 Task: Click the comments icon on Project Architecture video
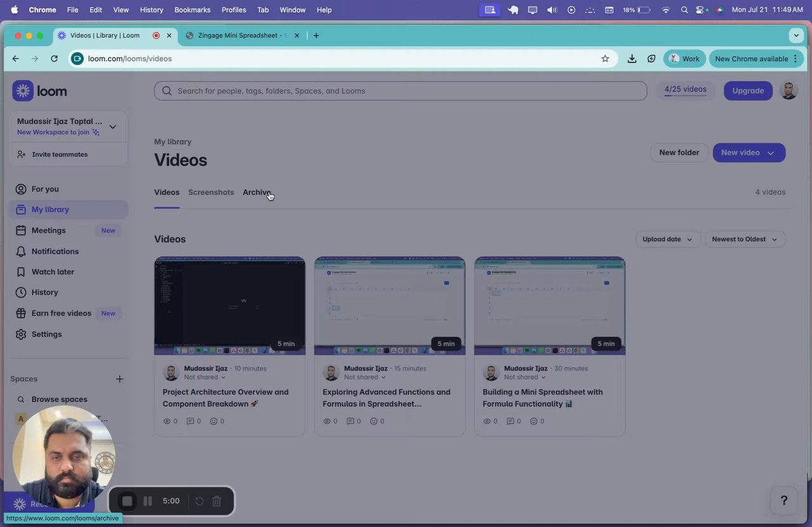tap(190, 421)
